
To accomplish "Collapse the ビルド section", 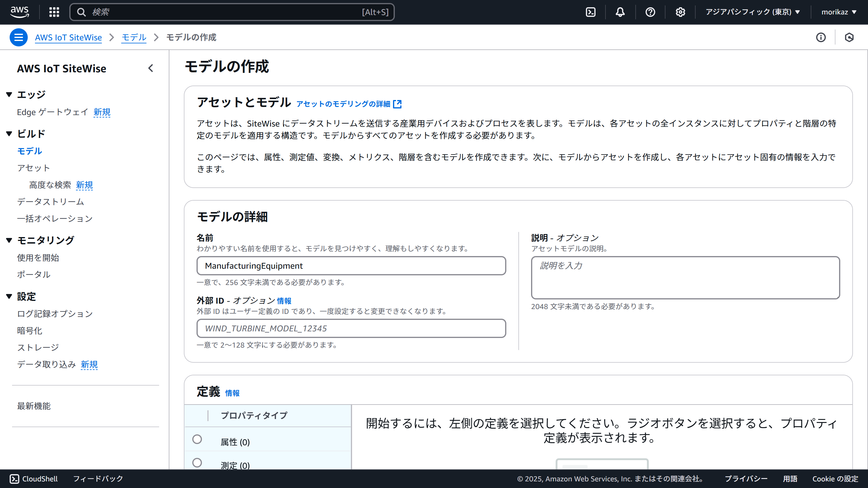I will coord(9,134).
